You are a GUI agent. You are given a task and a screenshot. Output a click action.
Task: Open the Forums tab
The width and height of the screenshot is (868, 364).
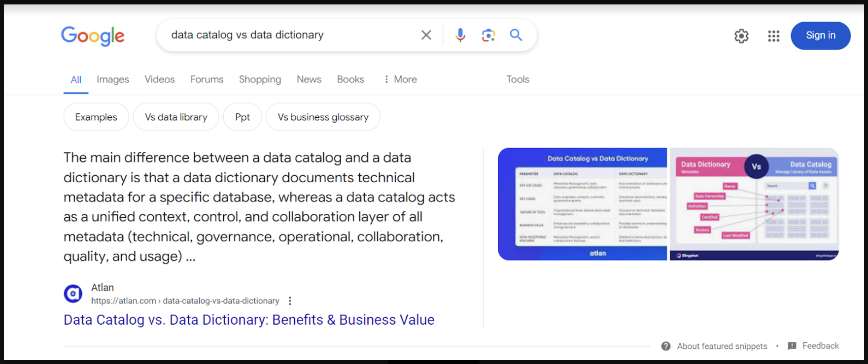point(207,79)
